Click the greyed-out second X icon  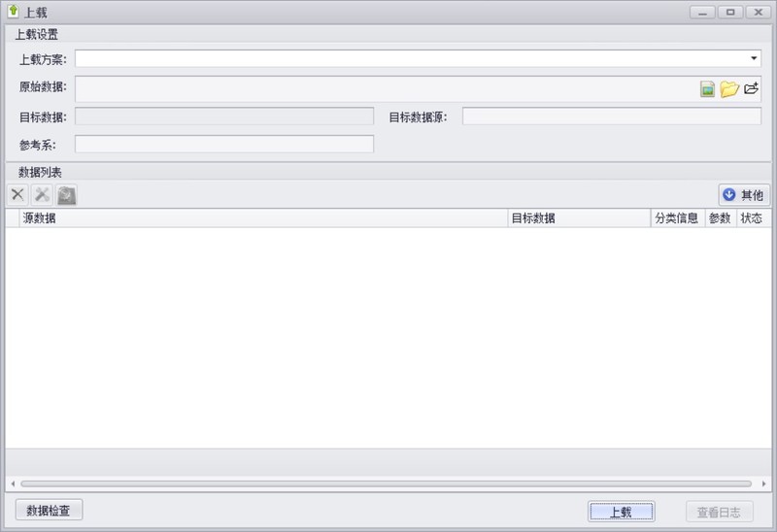point(42,194)
